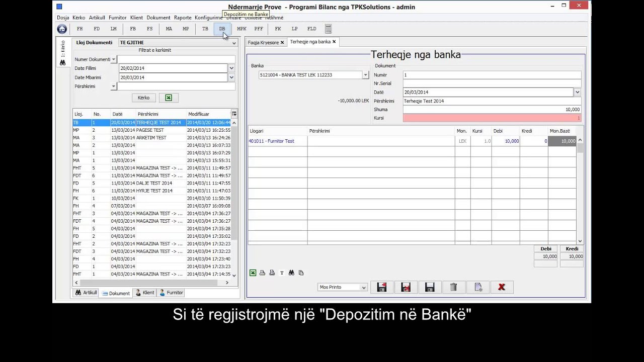Open the Dosja menu

pyautogui.click(x=63, y=18)
